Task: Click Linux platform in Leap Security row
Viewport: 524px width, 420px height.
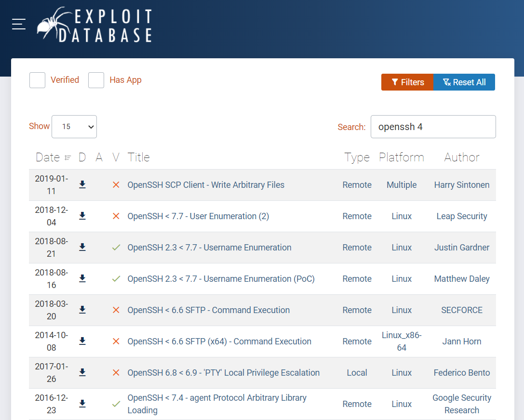Action: click(x=402, y=216)
